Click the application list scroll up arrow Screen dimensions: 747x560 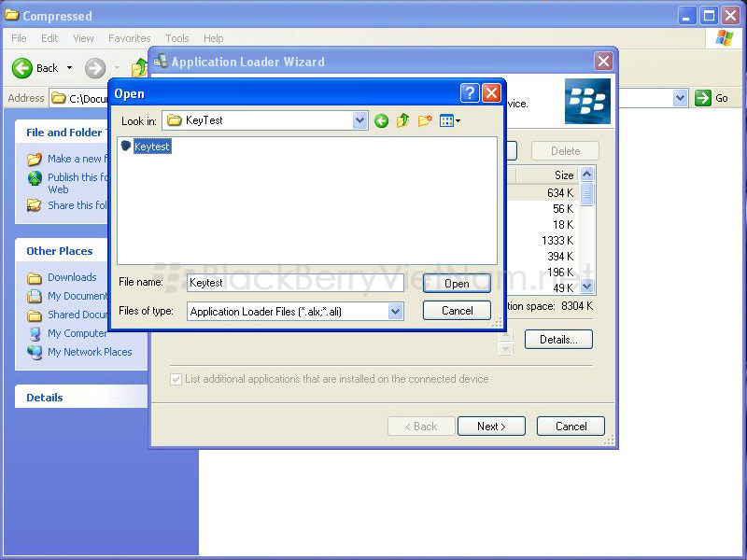pyautogui.click(x=587, y=175)
